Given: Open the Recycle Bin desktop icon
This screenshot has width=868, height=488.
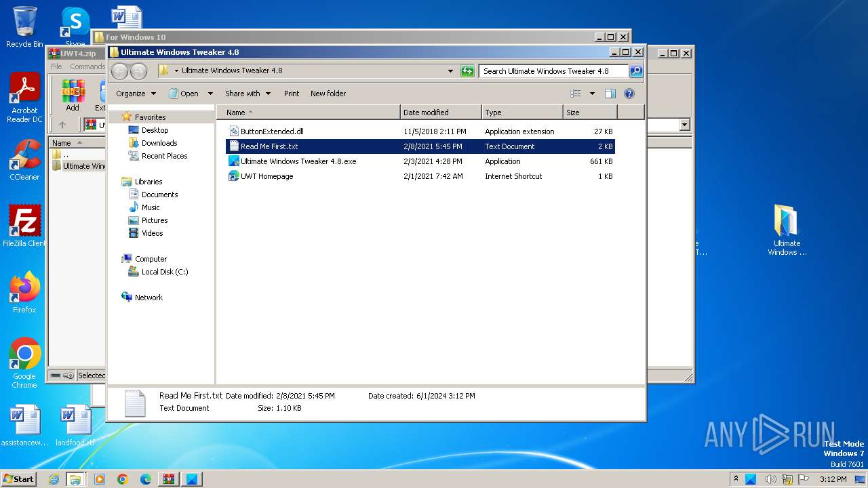Looking at the screenshot, I should coord(24,27).
